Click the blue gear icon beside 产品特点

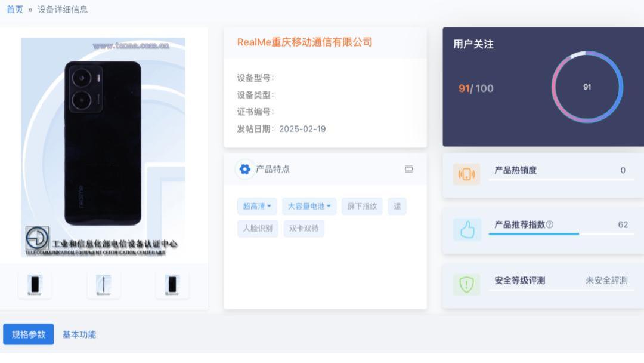tap(245, 169)
